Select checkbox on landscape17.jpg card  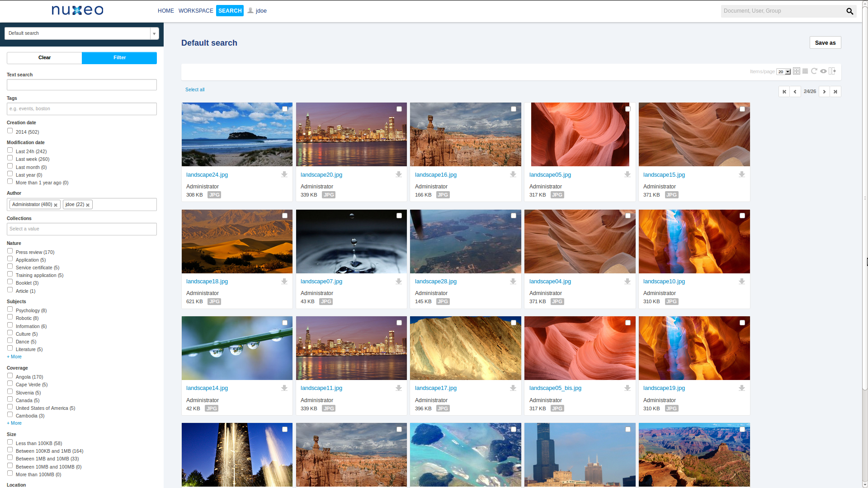pyautogui.click(x=514, y=323)
